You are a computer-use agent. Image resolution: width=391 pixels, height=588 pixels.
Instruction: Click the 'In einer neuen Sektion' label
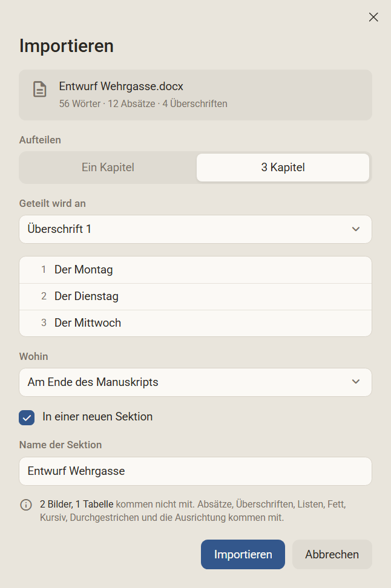click(x=97, y=417)
